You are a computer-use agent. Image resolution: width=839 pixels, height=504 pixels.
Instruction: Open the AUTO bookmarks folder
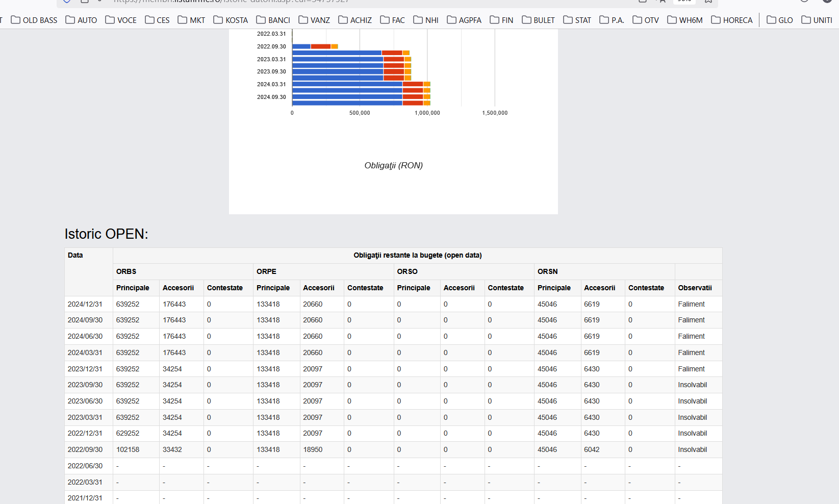click(81, 20)
